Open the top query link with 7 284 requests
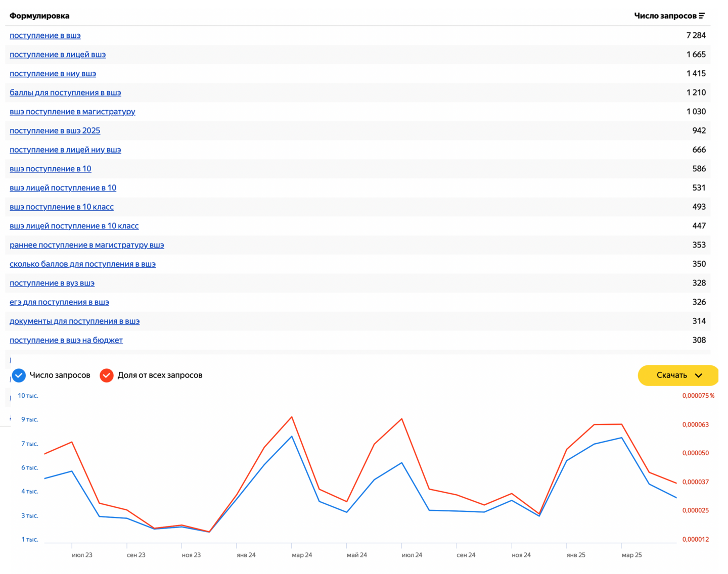The image size is (728, 574). [45, 35]
